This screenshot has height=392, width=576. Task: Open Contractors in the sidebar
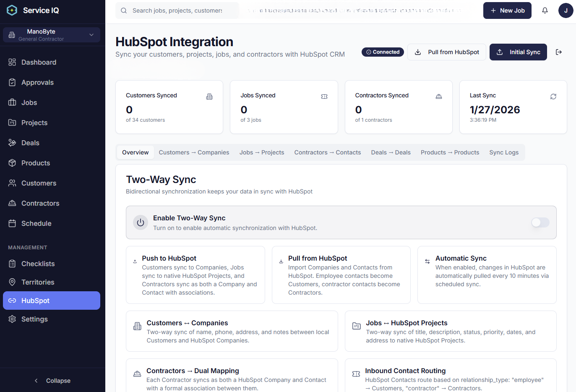pyautogui.click(x=52, y=203)
